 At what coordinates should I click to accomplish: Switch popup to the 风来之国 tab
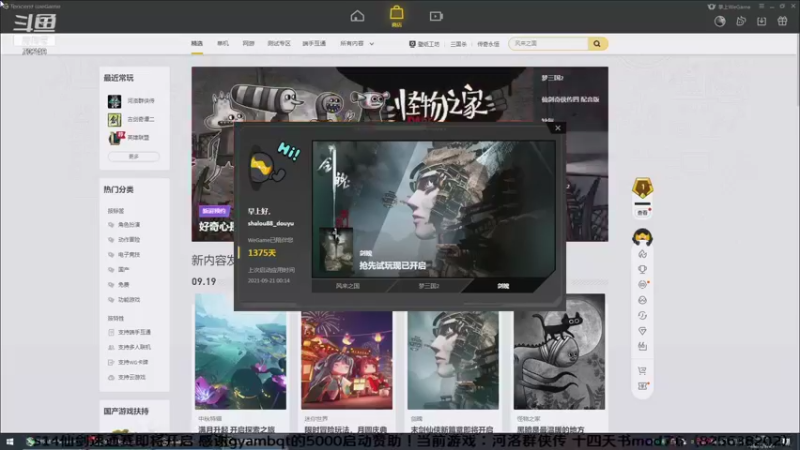click(x=348, y=286)
